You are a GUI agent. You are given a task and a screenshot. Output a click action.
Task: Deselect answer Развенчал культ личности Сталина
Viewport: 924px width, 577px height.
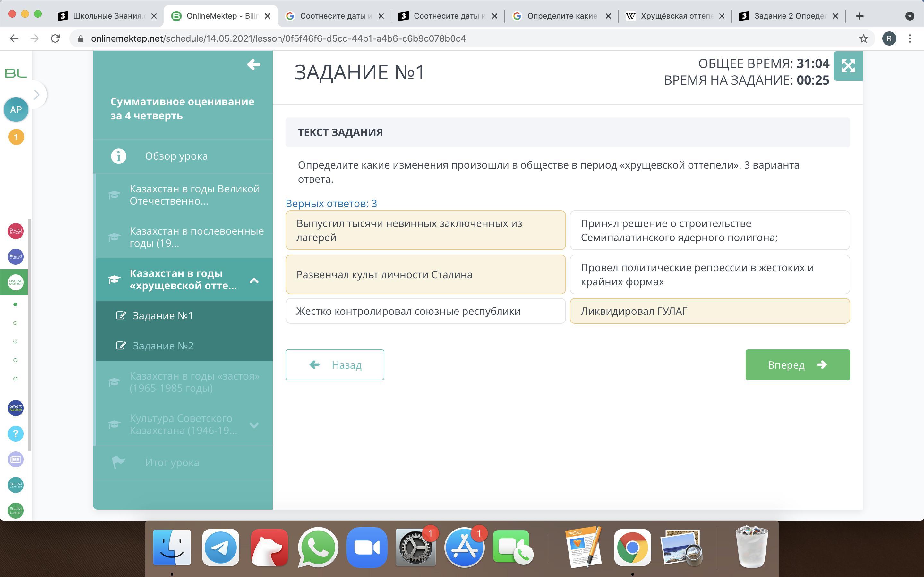pyautogui.click(x=425, y=274)
